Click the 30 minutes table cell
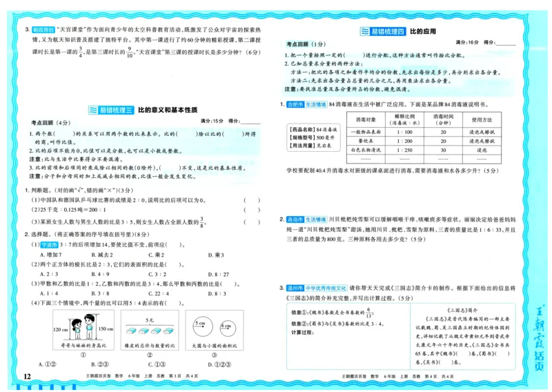This screenshot has height=392, width=552. [x=443, y=150]
